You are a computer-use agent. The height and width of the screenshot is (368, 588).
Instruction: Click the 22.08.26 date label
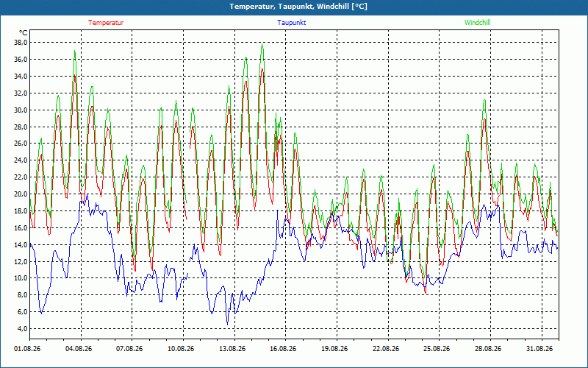pyautogui.click(x=387, y=349)
